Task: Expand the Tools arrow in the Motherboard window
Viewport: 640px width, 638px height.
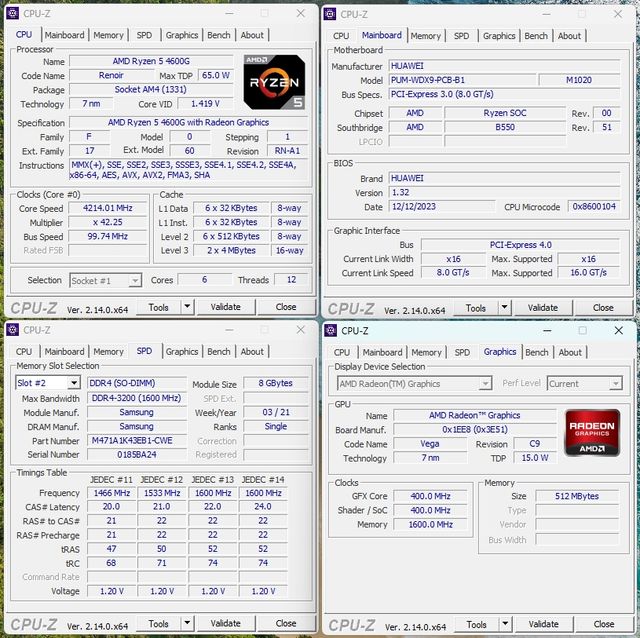Action: [503, 308]
